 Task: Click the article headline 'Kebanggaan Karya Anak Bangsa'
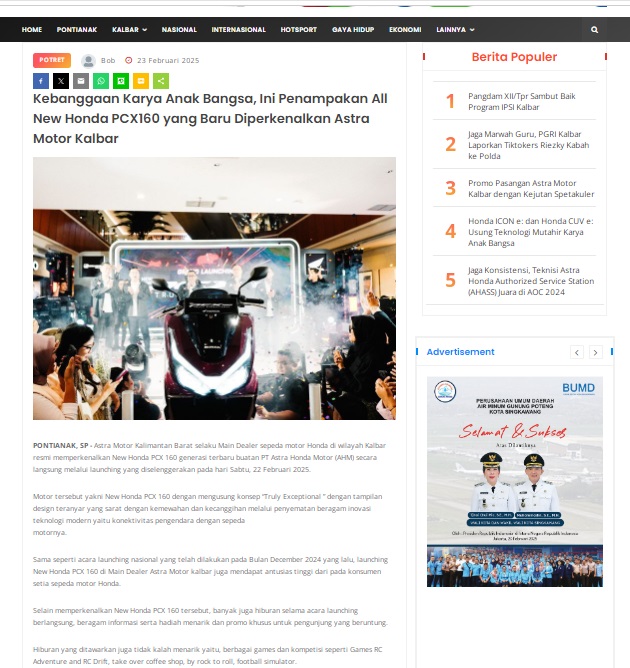click(x=210, y=118)
